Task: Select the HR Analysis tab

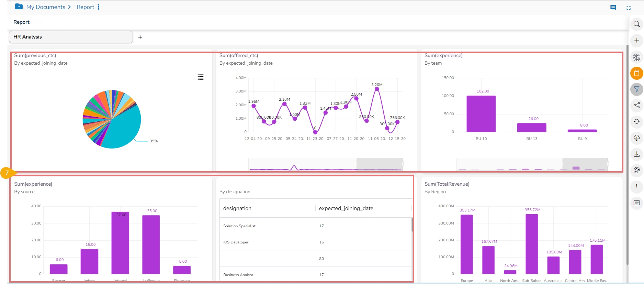Action: tap(71, 37)
